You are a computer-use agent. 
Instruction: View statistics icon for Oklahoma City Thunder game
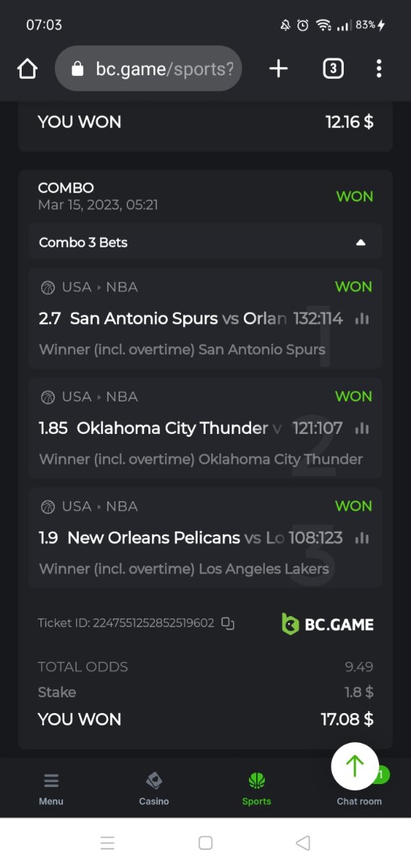point(363,429)
